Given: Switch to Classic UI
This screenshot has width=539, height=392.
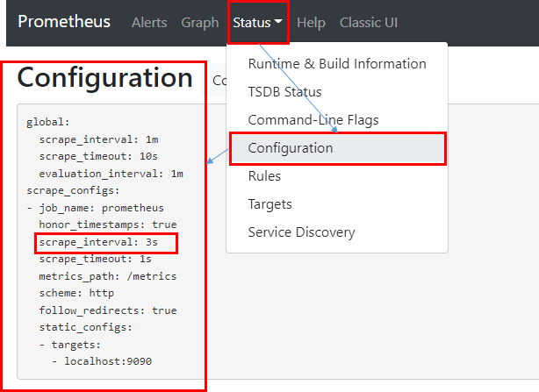Looking at the screenshot, I should tap(369, 23).
